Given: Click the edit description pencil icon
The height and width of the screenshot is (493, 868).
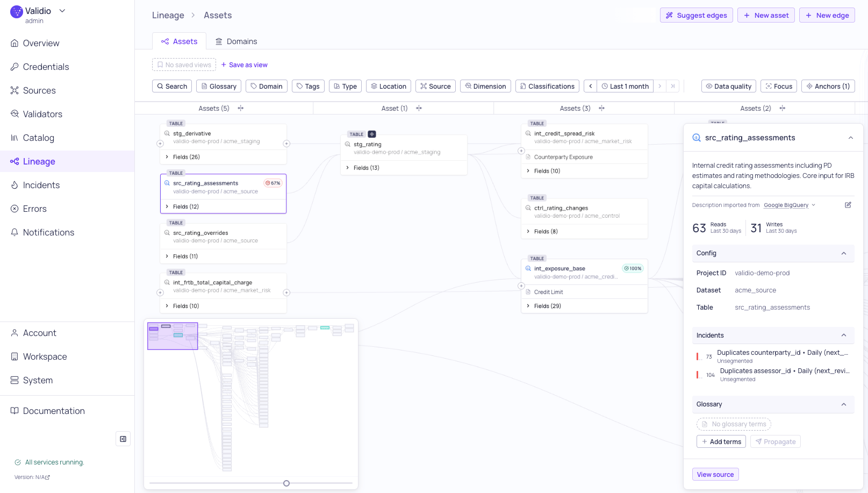Looking at the screenshot, I should 848,205.
